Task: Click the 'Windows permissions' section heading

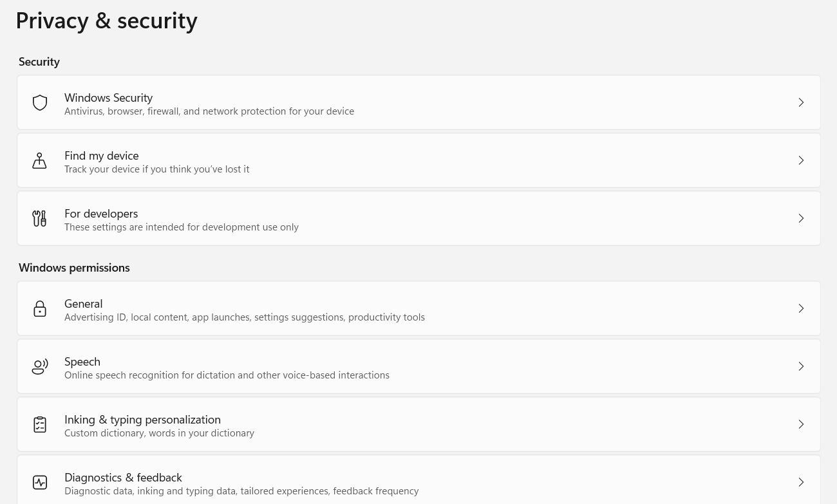Action: [x=74, y=268]
